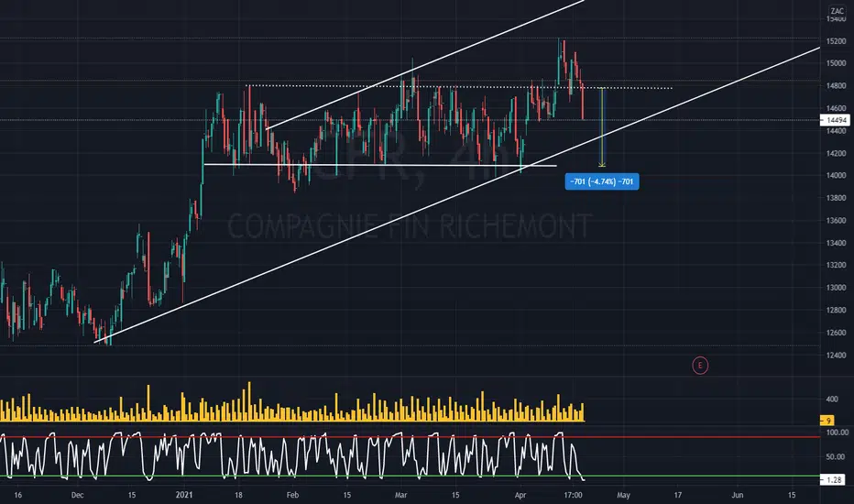Image resolution: width=854 pixels, height=504 pixels.
Task: Click the 14000 price axis label
Action: tap(836, 175)
